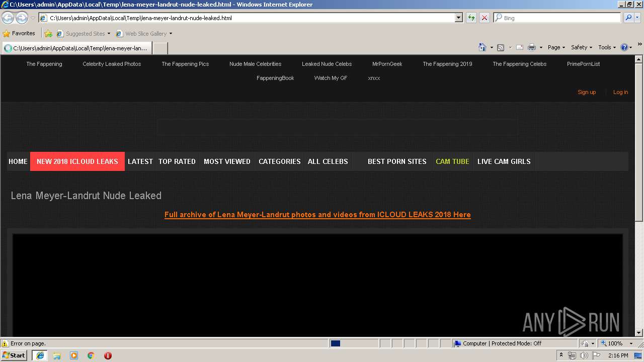Expand the Web Slice Gallery dropdown
This screenshot has height=362, width=644.
(171, 34)
